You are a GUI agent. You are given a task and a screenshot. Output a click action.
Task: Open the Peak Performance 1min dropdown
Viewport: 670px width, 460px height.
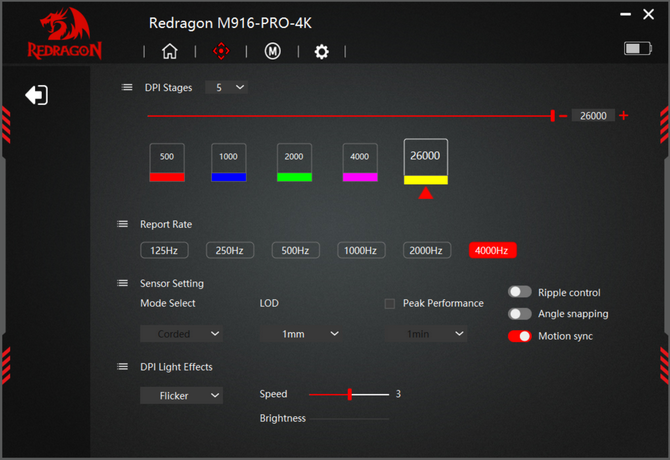pyautogui.click(x=426, y=334)
